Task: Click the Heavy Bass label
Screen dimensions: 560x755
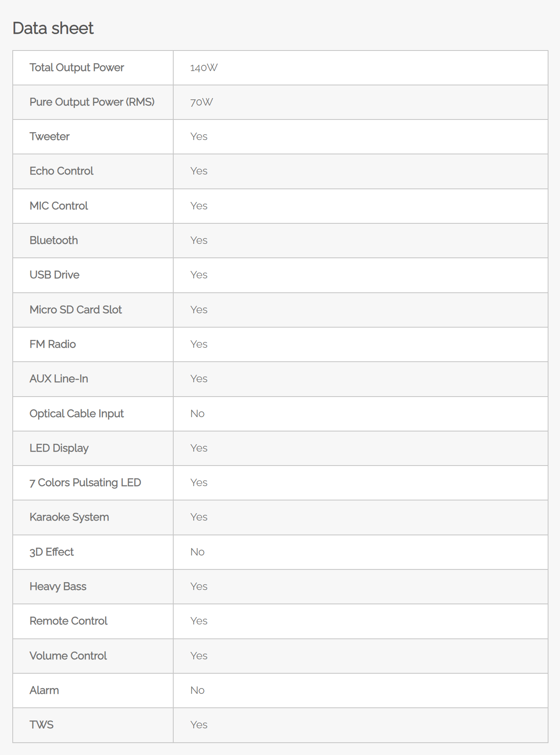Action: 58,586
